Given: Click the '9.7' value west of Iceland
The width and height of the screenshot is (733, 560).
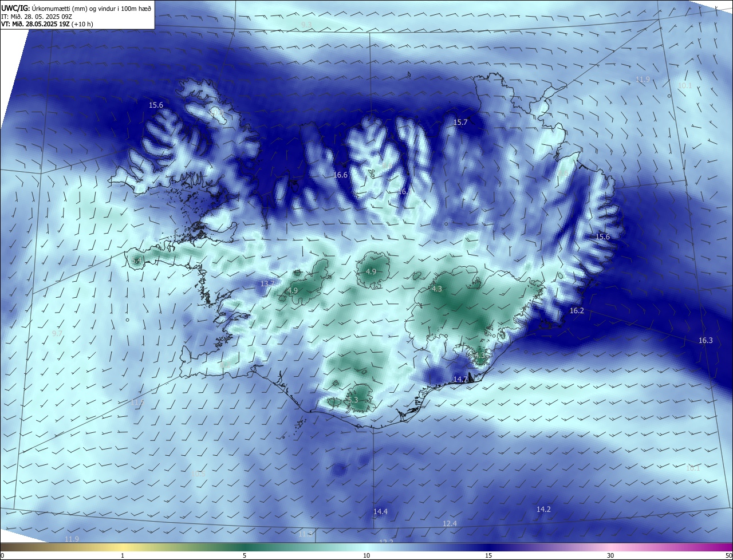Looking at the screenshot, I should (57, 333).
